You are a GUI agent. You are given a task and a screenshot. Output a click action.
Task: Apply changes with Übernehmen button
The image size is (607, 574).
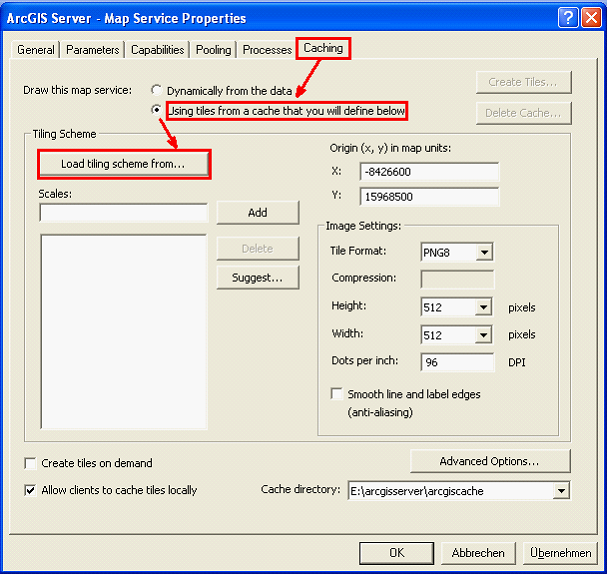(x=560, y=553)
